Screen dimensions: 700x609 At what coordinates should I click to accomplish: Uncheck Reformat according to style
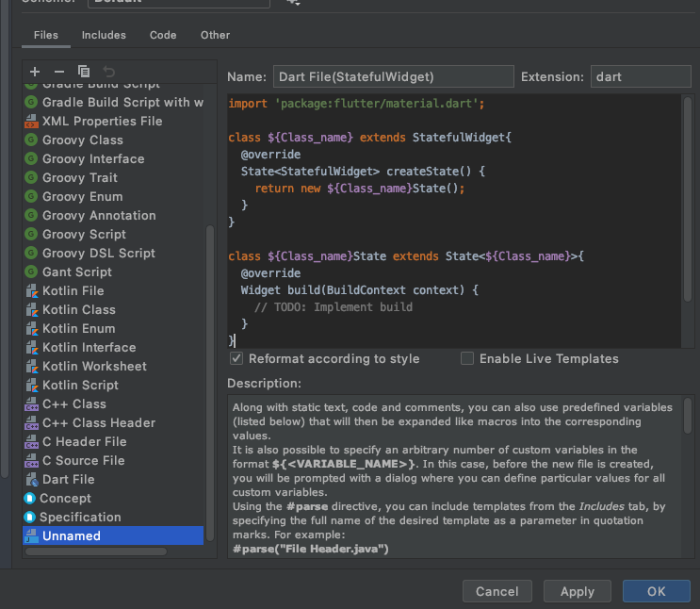pos(236,358)
